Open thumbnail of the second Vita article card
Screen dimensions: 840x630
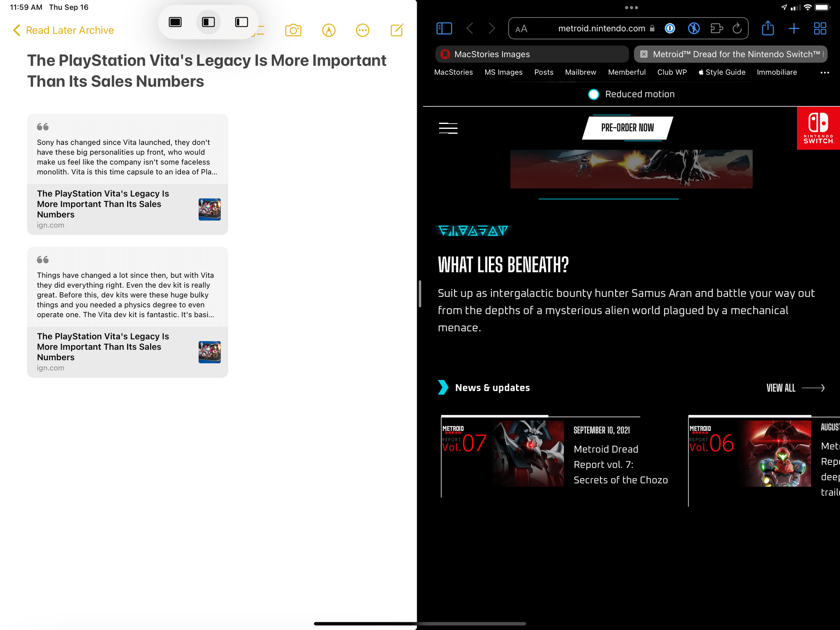210,352
